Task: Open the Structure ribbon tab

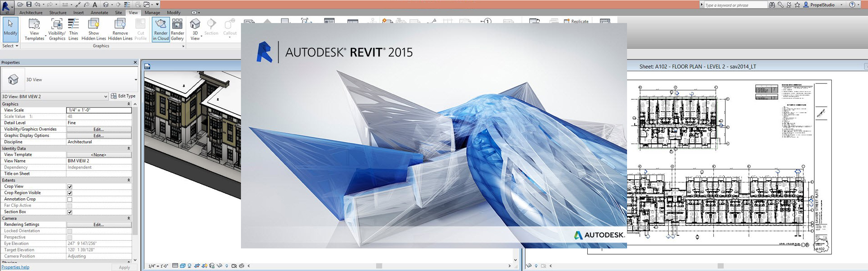Action: tap(58, 13)
